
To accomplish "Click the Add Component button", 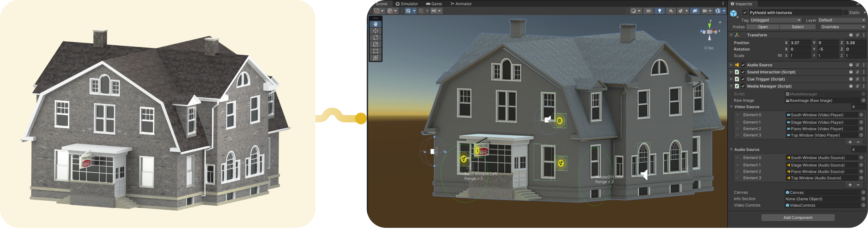I will pyautogui.click(x=798, y=217).
